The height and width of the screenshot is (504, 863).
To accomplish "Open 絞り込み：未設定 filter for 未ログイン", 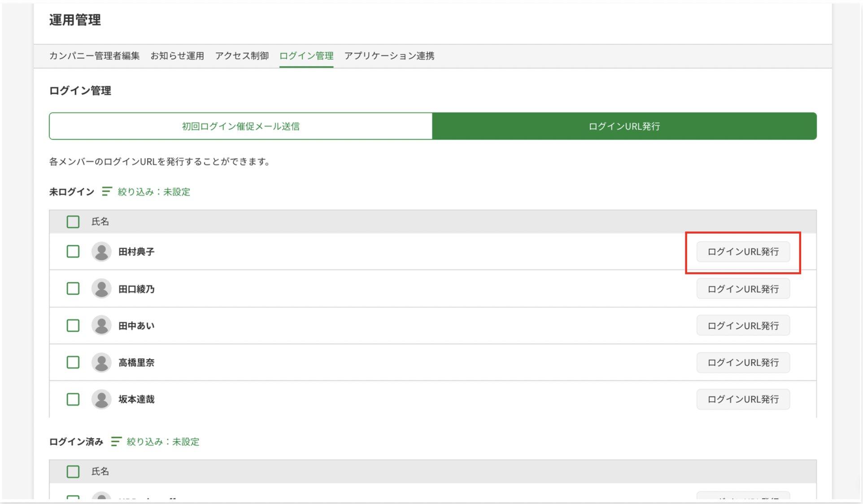I will tap(154, 192).
